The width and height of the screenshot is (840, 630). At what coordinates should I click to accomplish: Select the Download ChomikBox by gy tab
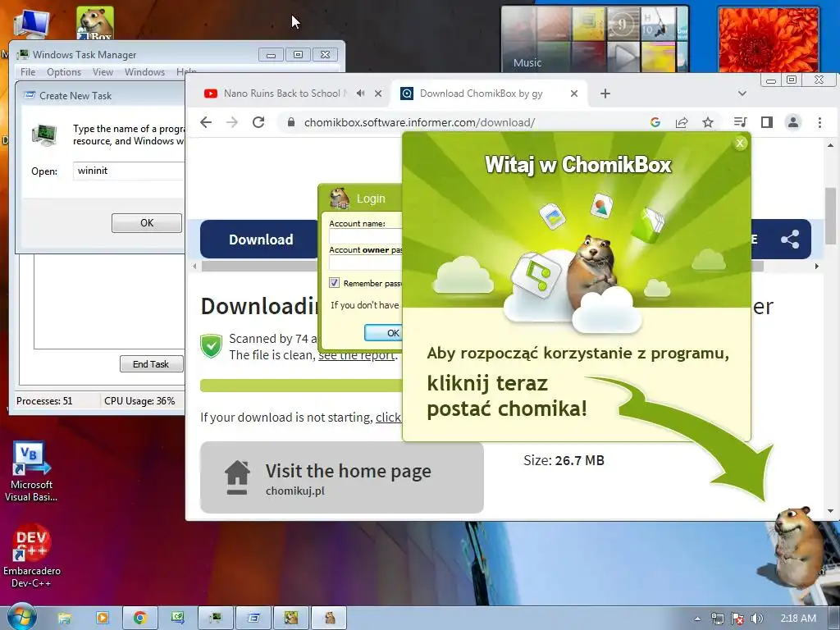(481, 94)
